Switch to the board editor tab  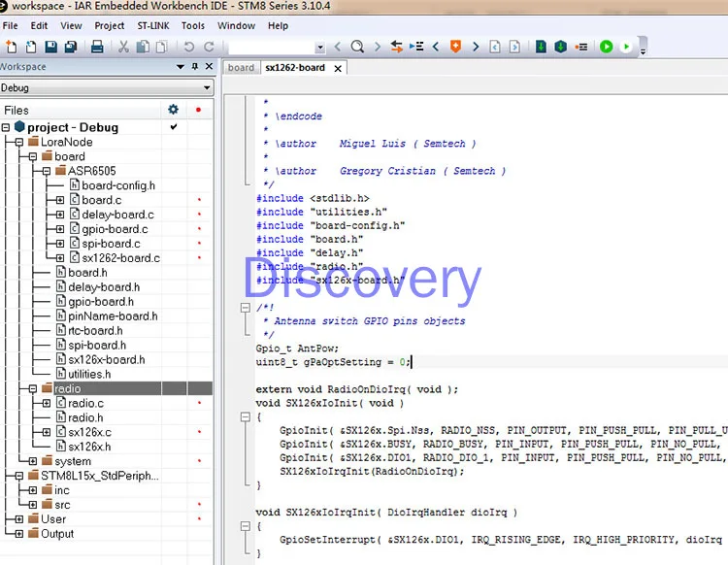pos(241,68)
